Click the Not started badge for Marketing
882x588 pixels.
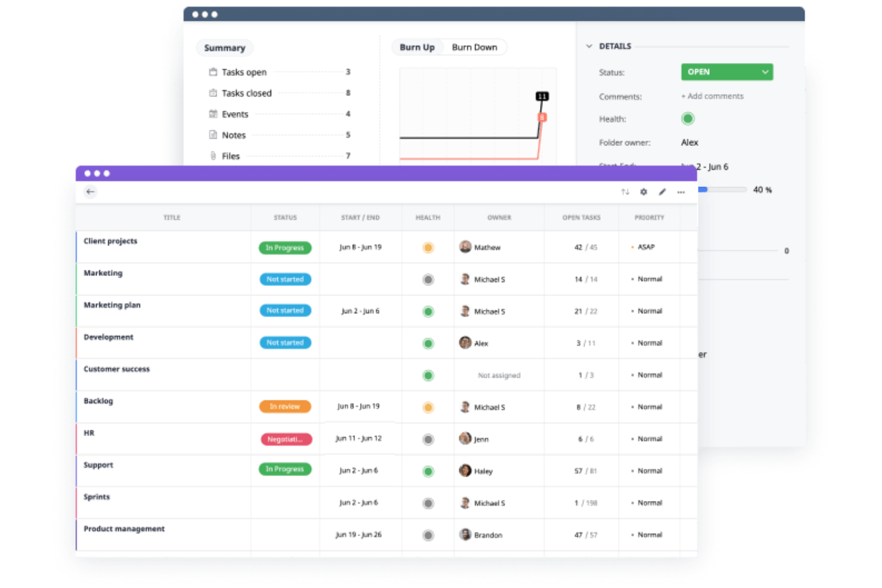pyautogui.click(x=285, y=279)
